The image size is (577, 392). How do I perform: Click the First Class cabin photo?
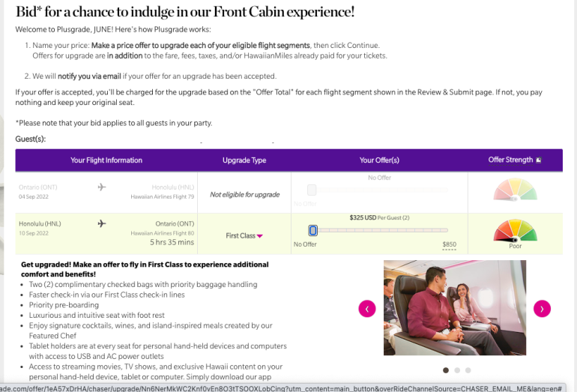(x=454, y=307)
